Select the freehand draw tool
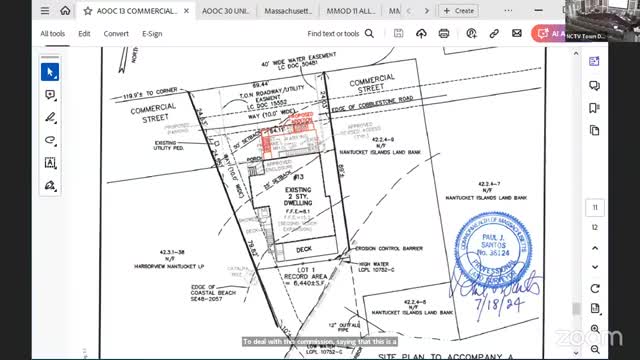 50,140
